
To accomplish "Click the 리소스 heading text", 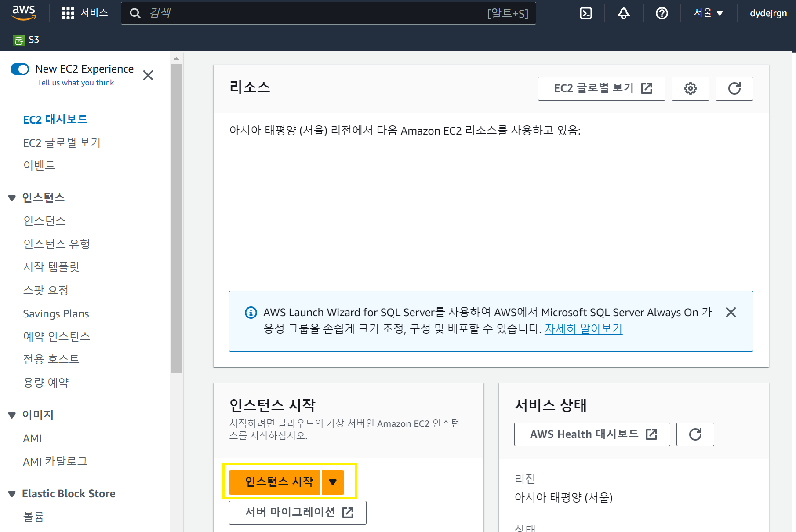I will 250,87.
